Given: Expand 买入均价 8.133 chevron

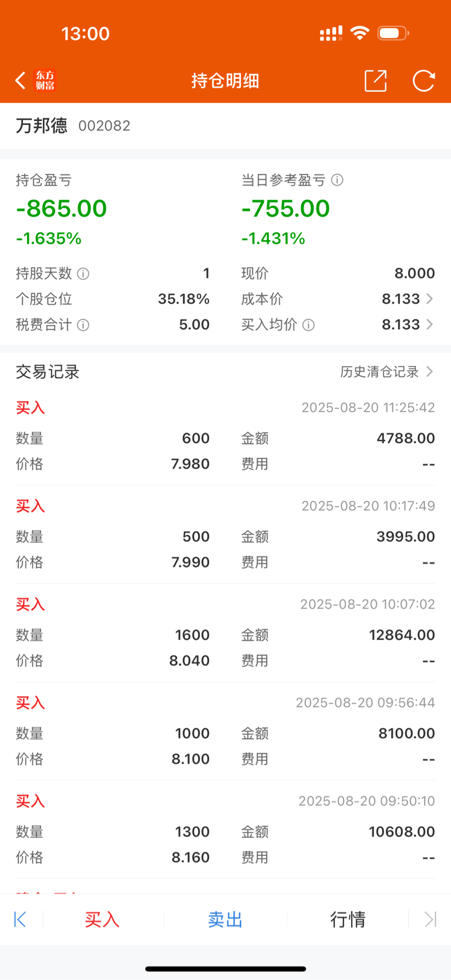Looking at the screenshot, I should (429, 325).
